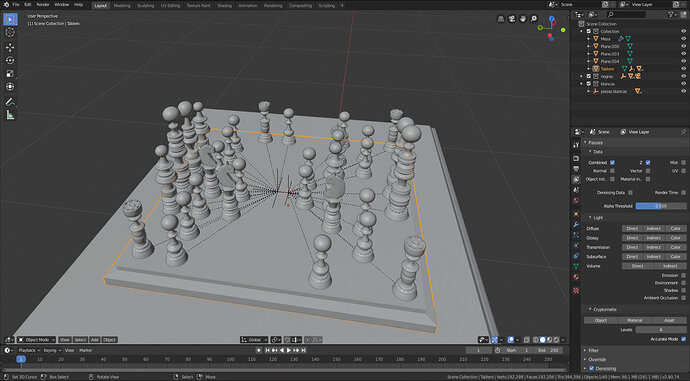The width and height of the screenshot is (690, 381).
Task: Select solid viewport shading icon
Action: coord(543,340)
